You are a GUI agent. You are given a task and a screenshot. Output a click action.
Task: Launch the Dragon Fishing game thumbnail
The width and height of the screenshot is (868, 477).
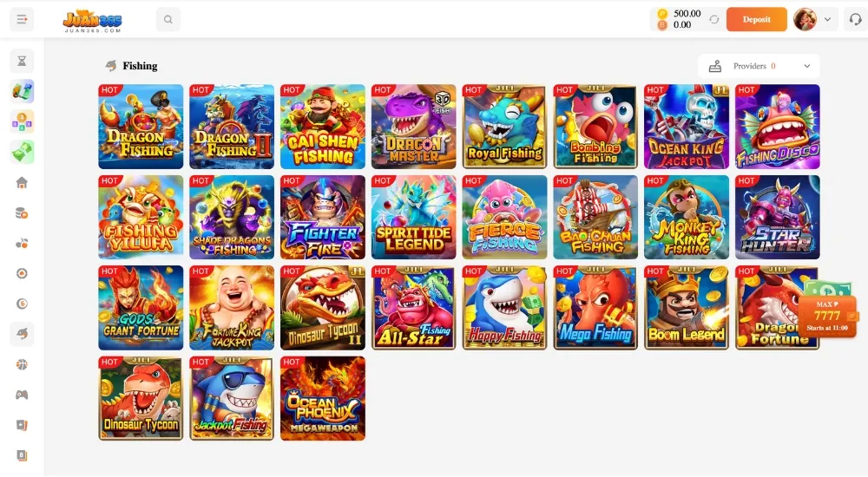coord(141,126)
